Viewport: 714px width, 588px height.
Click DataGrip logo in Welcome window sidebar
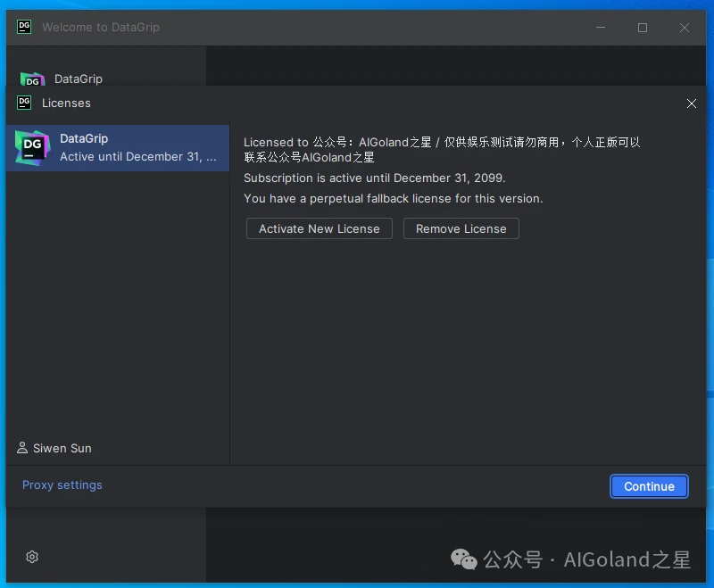coord(32,79)
